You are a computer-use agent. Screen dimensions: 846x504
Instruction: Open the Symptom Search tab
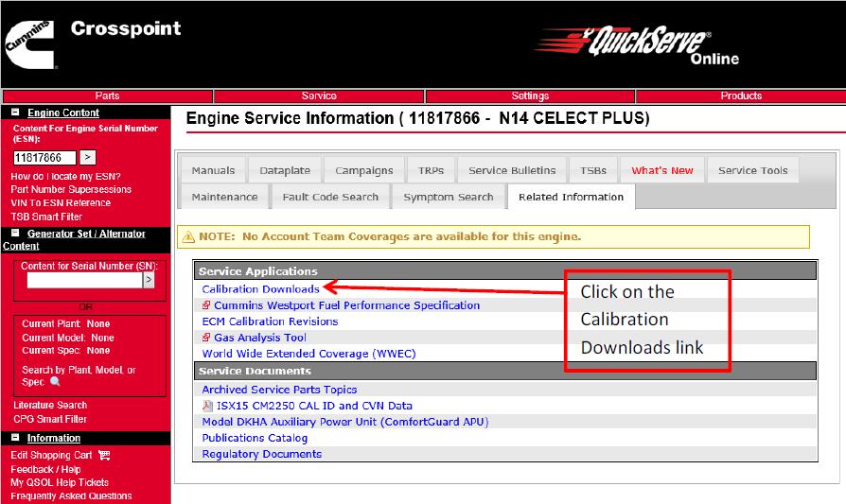[449, 197]
